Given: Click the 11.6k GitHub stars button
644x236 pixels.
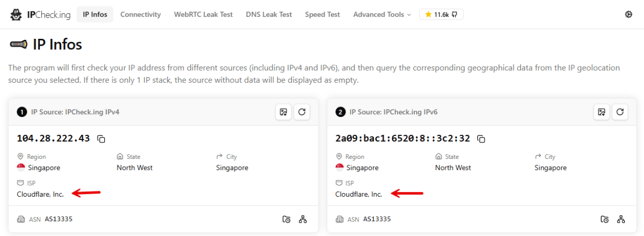Looking at the screenshot, I should (x=441, y=15).
